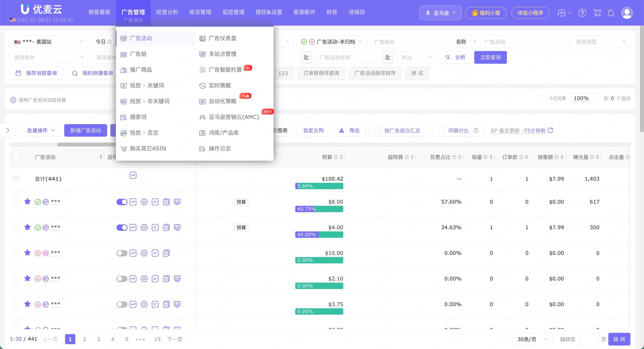Disable the $8.00 campaign toggle switch
644x349 pixels.
pyautogui.click(x=122, y=202)
